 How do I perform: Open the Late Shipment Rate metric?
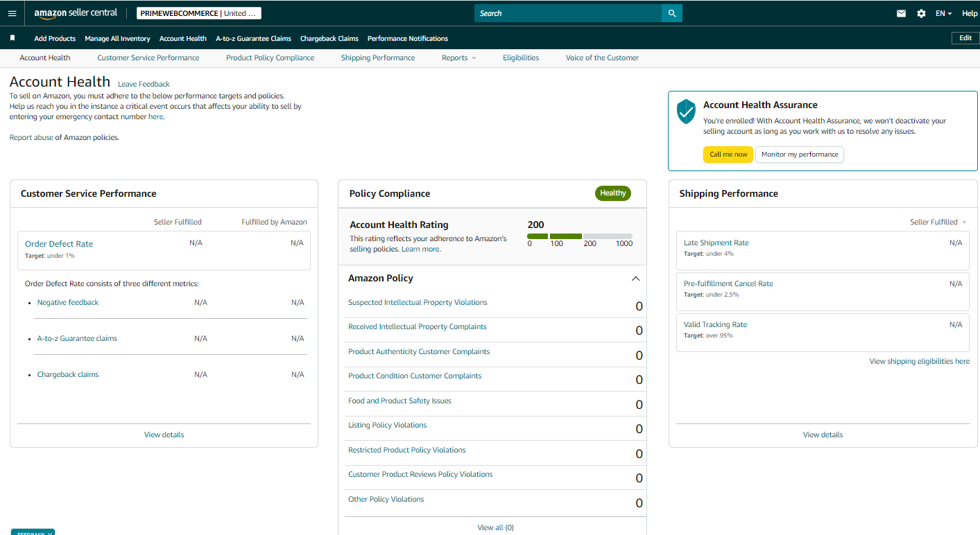point(716,243)
